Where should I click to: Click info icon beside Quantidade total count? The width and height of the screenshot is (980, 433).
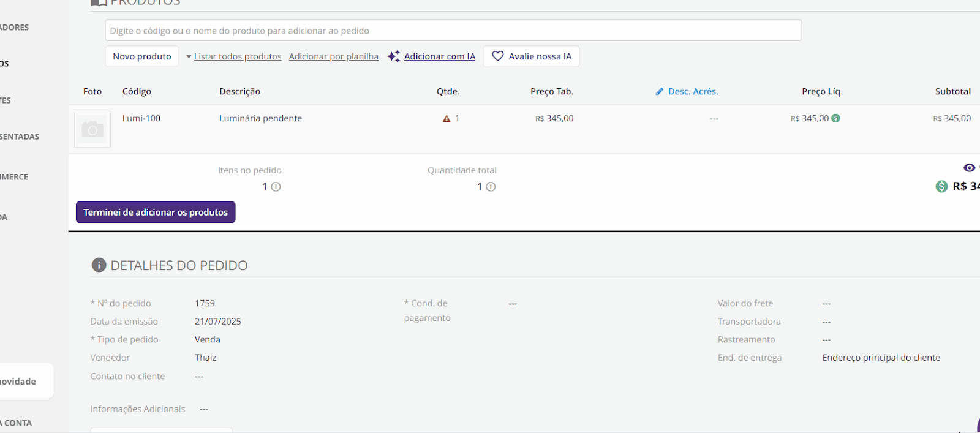pyautogui.click(x=491, y=187)
